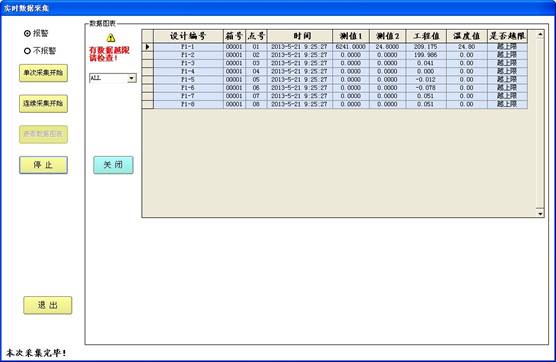Click the 停止 button

click(43, 165)
